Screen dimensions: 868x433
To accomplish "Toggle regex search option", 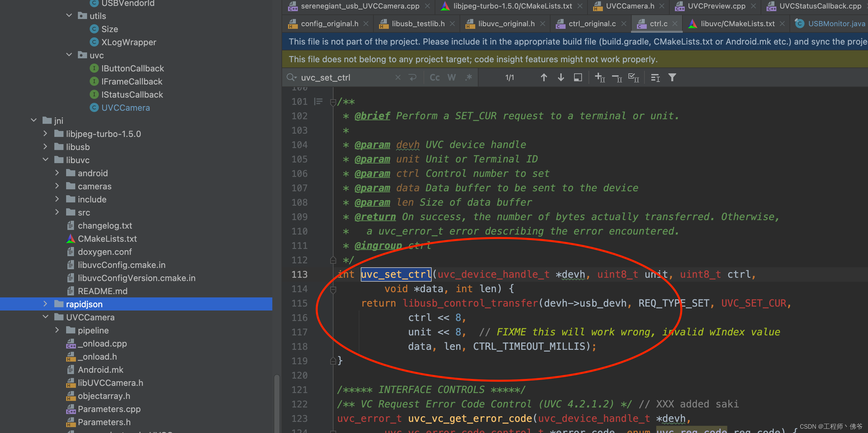I will 468,78.
